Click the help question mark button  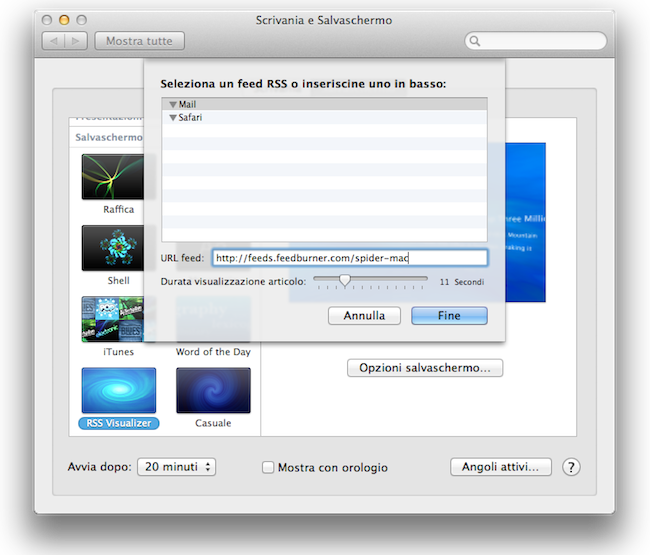571,467
